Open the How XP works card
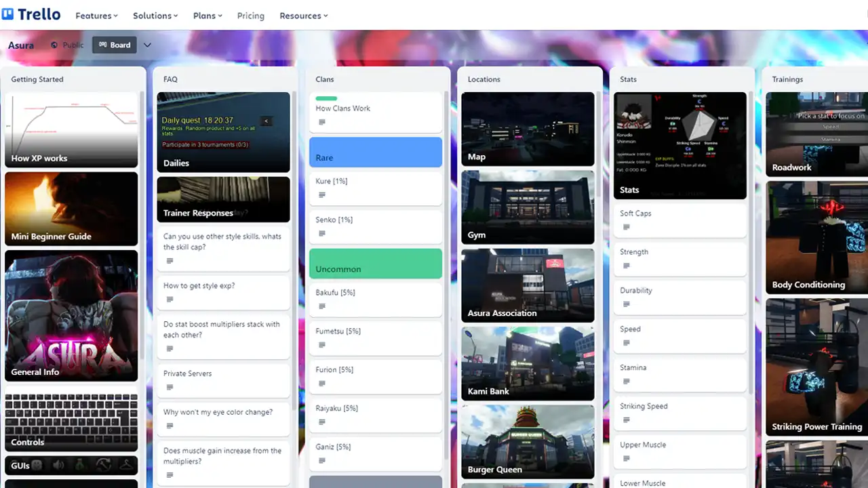 [71, 130]
